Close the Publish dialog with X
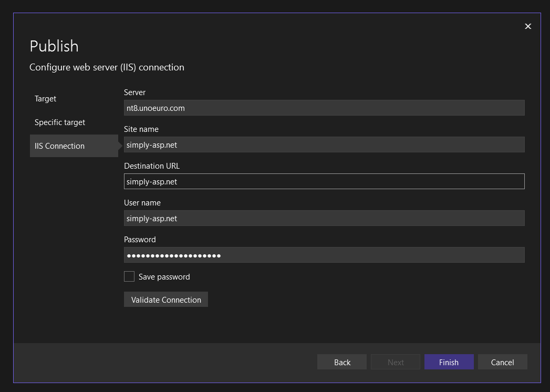The height and width of the screenshot is (392, 550). point(528,26)
